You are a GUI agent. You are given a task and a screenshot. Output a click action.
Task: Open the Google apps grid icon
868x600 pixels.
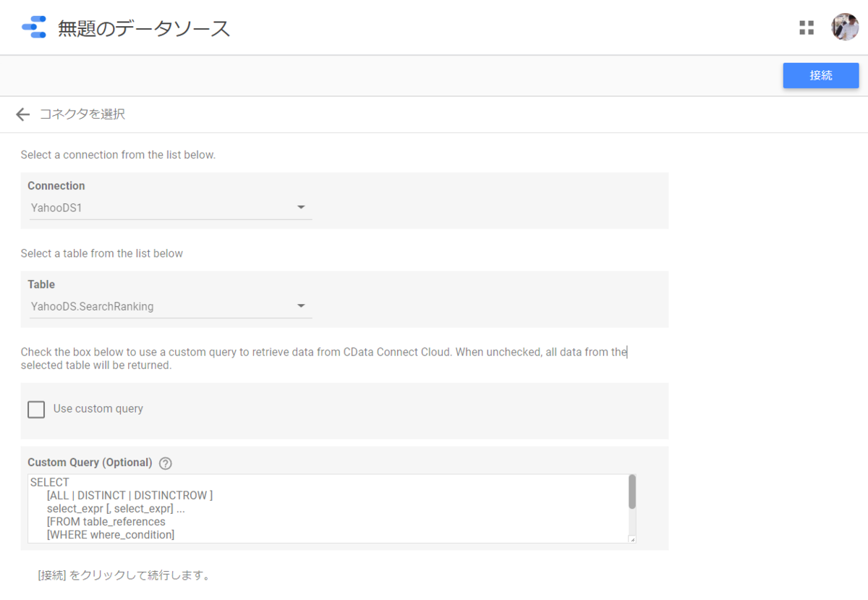807,28
